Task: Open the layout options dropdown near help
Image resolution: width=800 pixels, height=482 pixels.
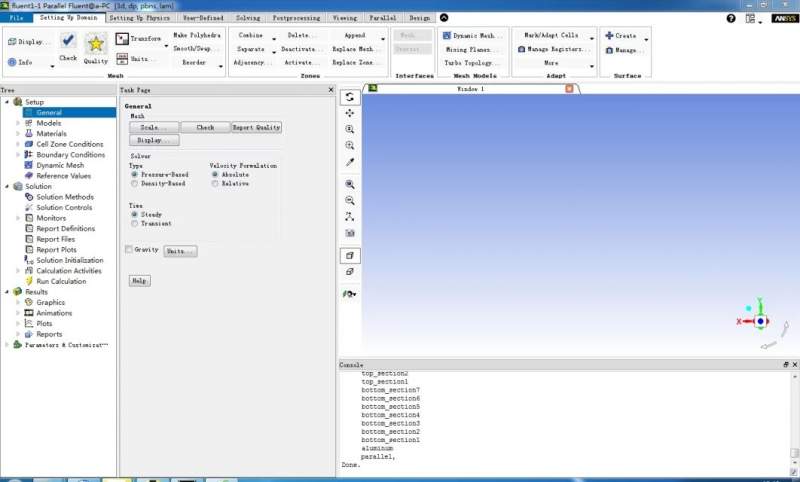Action: pyautogui.click(x=760, y=22)
